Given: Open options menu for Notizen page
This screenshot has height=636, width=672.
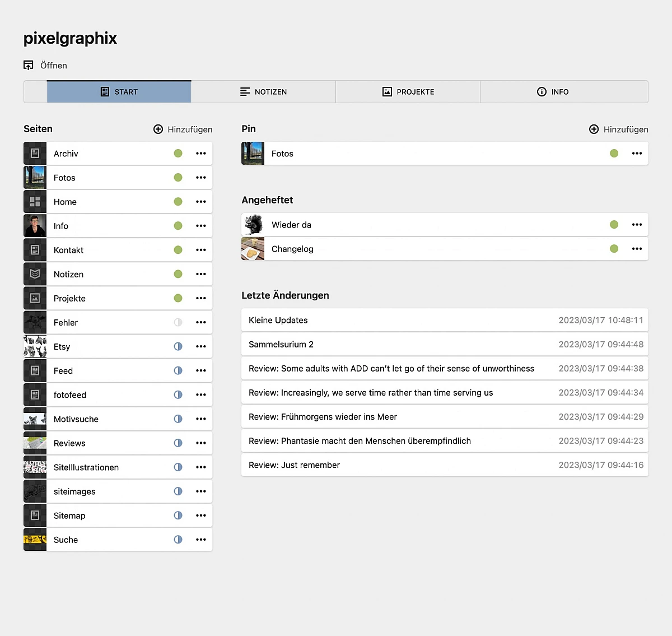Looking at the screenshot, I should click(x=201, y=274).
